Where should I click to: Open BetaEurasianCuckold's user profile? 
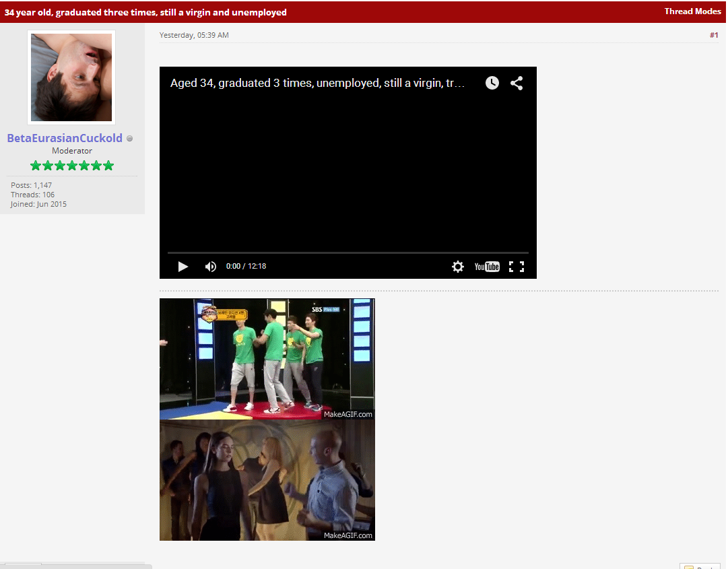coord(65,138)
